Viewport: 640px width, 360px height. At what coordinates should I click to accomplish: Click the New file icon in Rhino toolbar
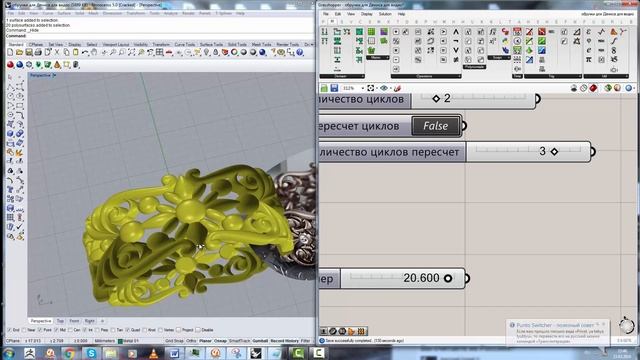coord(10,52)
